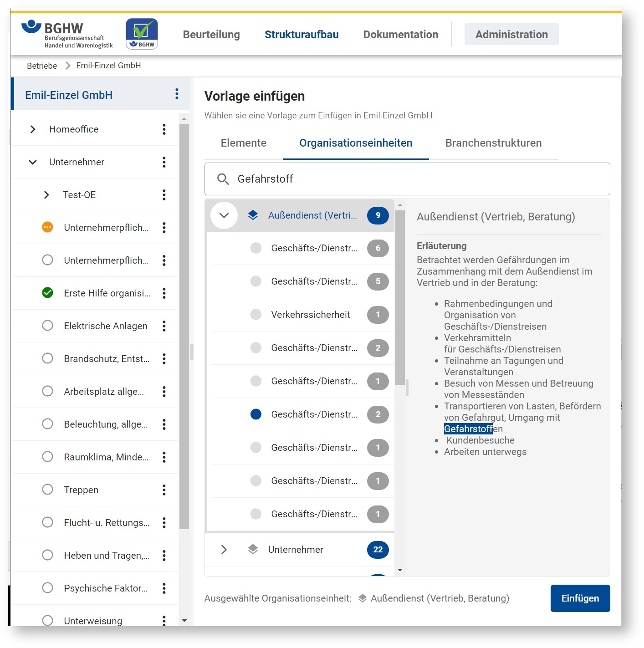This screenshot has width=644, height=648.
Task: Open the three-dot menu beside Emil-Einzel GmbH
Action: [x=177, y=94]
